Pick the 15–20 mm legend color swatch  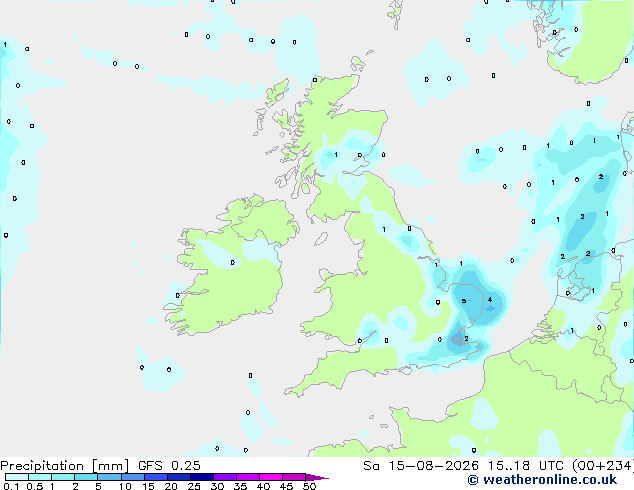[155, 477]
